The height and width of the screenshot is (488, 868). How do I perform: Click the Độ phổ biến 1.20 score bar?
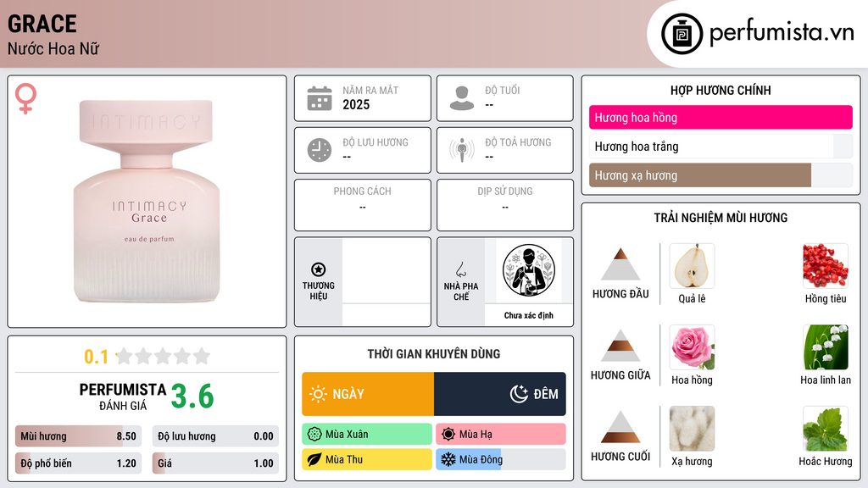point(78,463)
